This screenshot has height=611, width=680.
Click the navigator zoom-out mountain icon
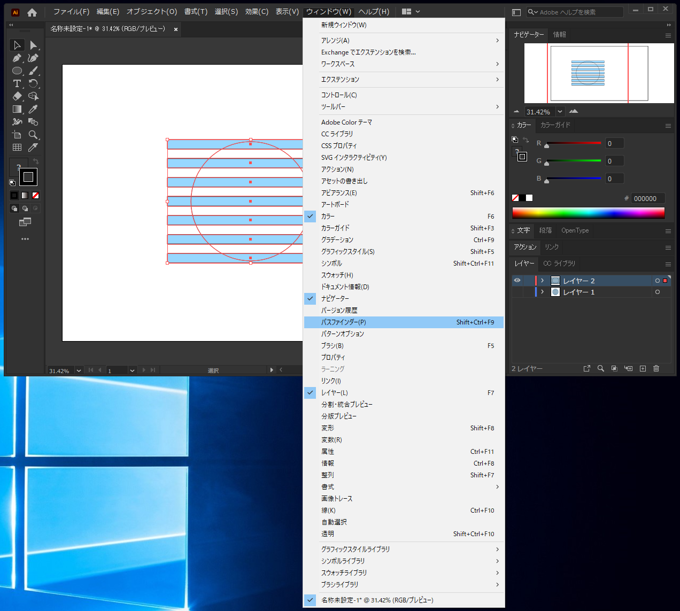click(x=516, y=111)
